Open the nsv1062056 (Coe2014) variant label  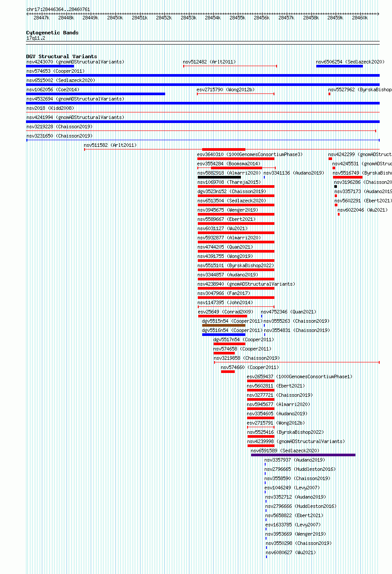click(53, 89)
